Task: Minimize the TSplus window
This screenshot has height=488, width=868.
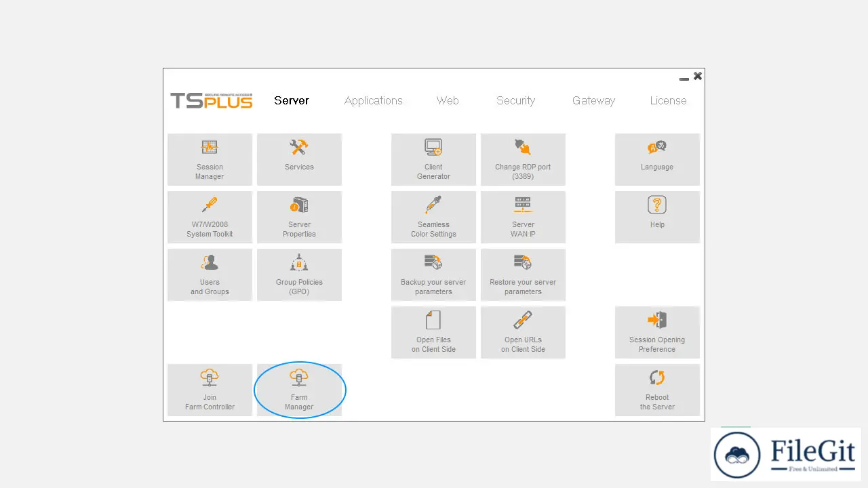Action: 684,79
